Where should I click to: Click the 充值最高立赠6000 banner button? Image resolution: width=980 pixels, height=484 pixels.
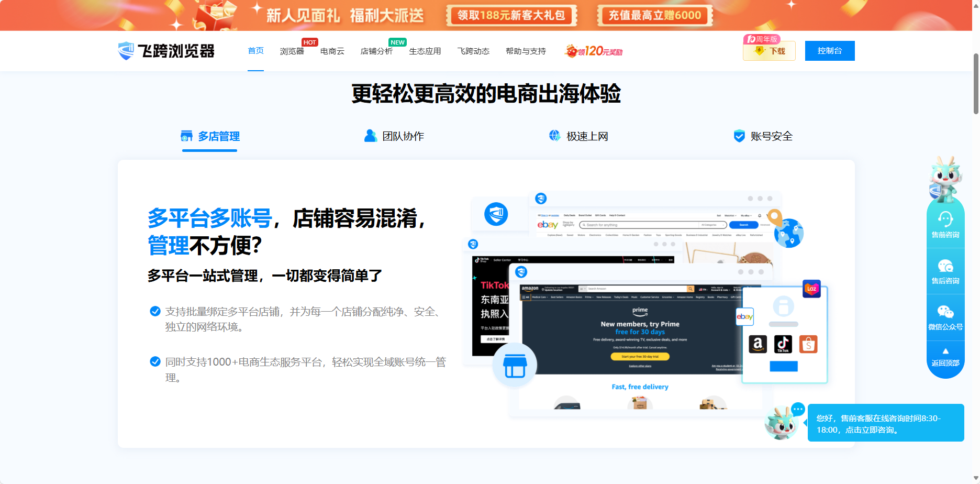pyautogui.click(x=655, y=15)
